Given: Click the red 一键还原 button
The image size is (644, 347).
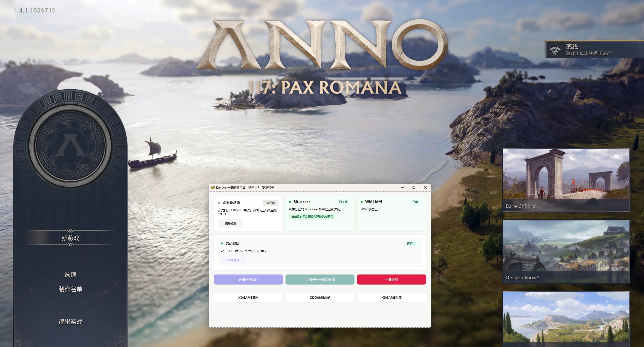Looking at the screenshot, I should [392, 279].
